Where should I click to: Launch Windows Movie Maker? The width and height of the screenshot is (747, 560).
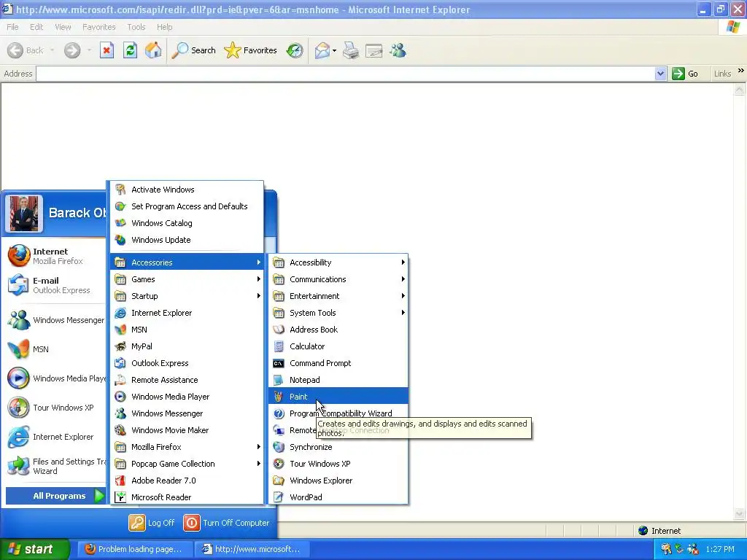point(187,430)
